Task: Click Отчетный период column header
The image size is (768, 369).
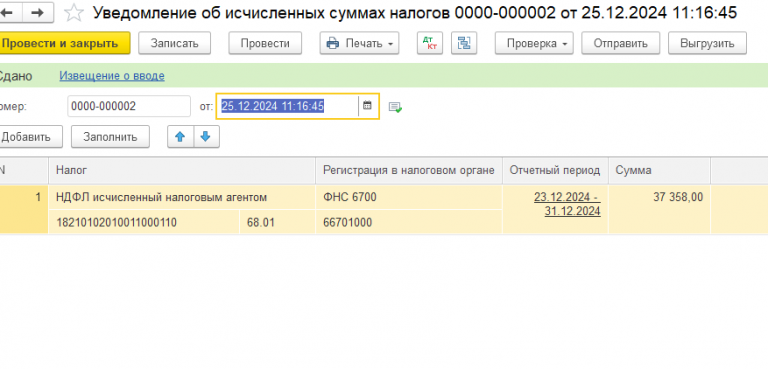Action: point(555,171)
